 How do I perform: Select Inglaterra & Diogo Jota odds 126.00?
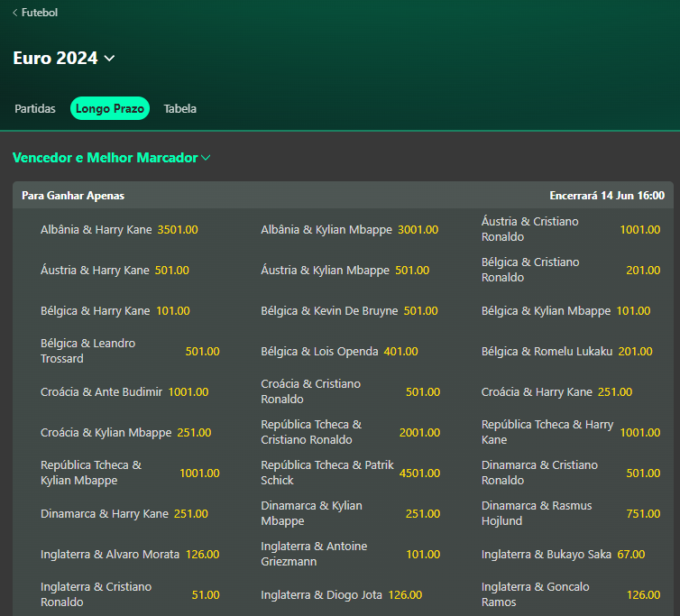click(x=405, y=595)
